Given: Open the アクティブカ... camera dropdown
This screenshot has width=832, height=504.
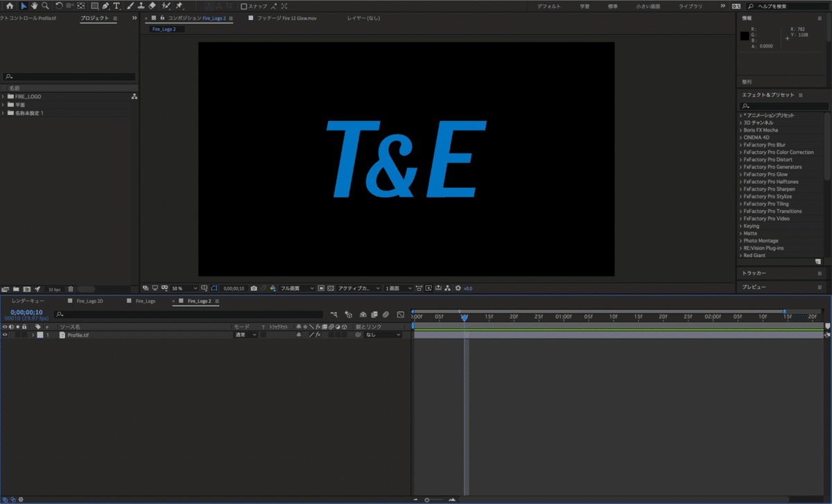Looking at the screenshot, I should 358,288.
